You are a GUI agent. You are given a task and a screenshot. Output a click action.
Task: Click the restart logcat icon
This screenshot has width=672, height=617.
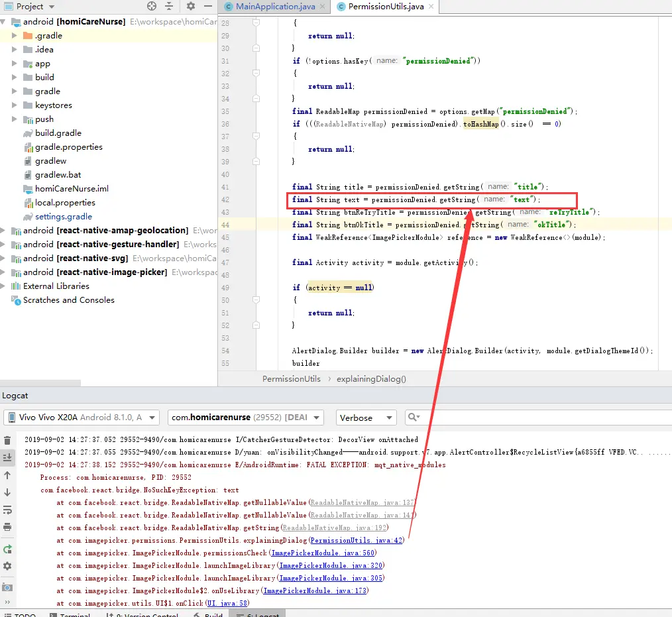tap(7, 549)
